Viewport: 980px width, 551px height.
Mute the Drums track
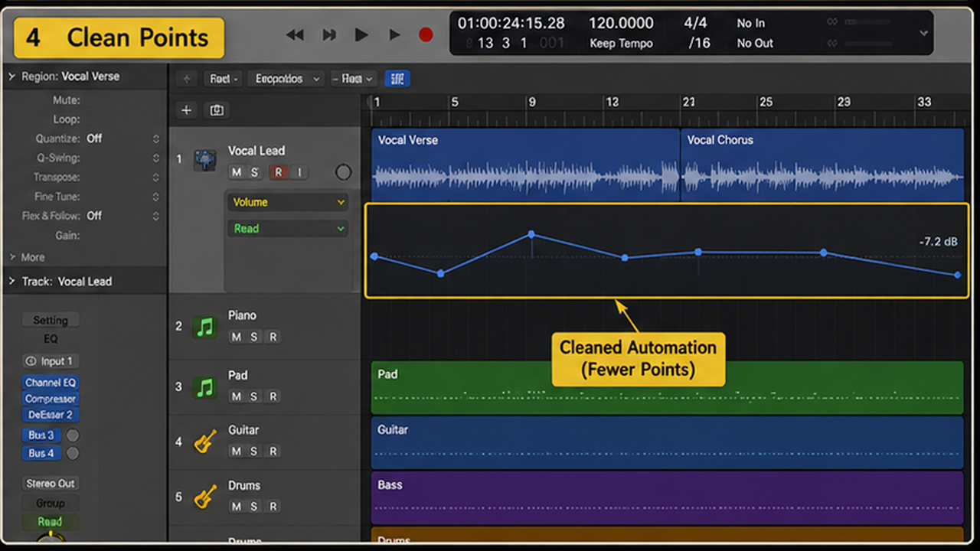(x=236, y=507)
